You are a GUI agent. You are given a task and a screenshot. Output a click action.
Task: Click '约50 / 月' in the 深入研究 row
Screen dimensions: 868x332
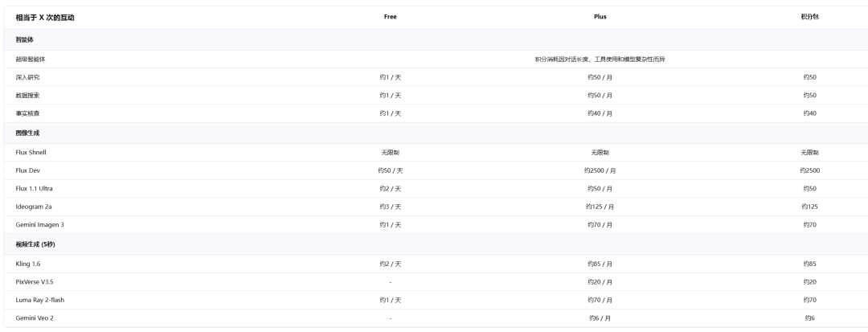600,77
